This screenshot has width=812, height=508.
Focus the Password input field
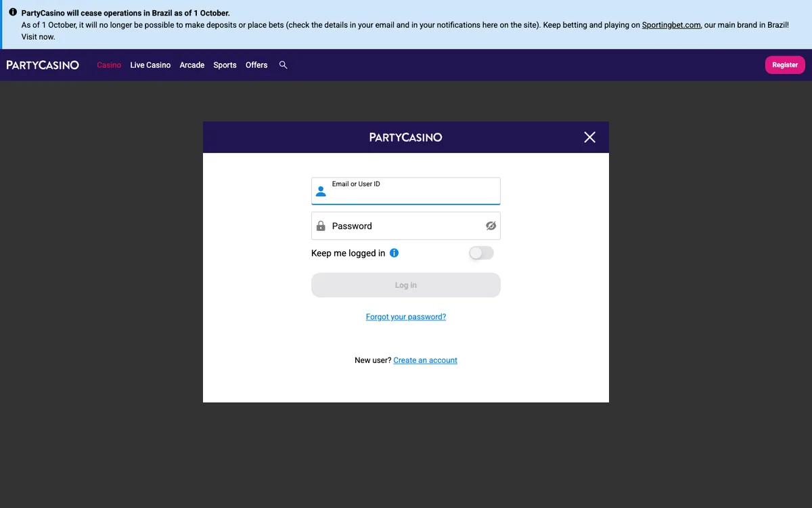pyautogui.click(x=406, y=226)
